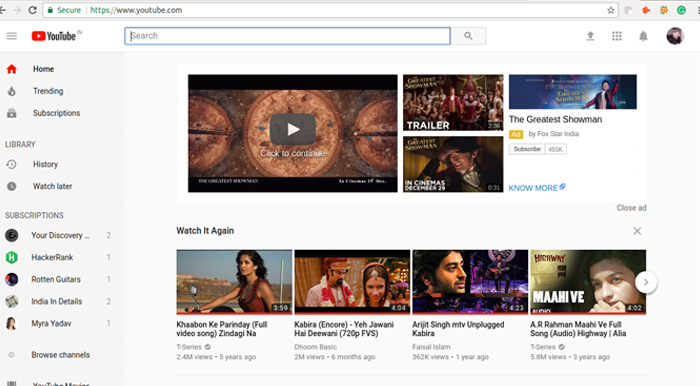
Task: Open Arijit Singh mtv Unplugged thumbnail
Action: 470,282
